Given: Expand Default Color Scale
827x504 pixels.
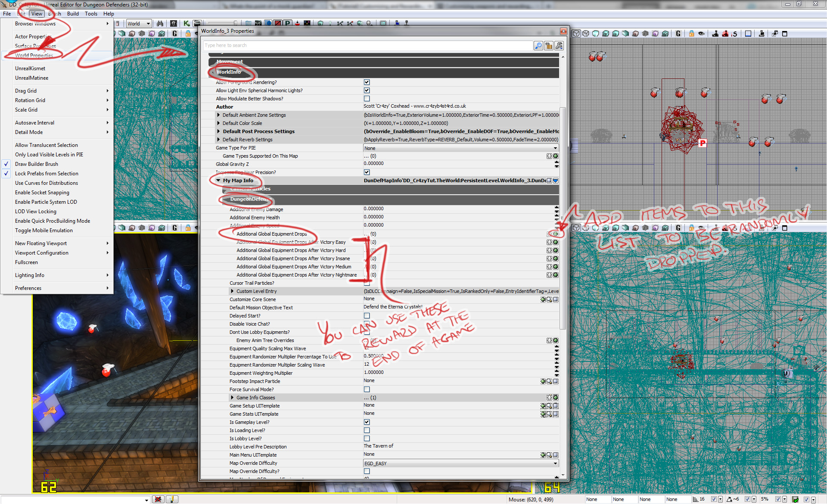Looking at the screenshot, I should pos(218,123).
